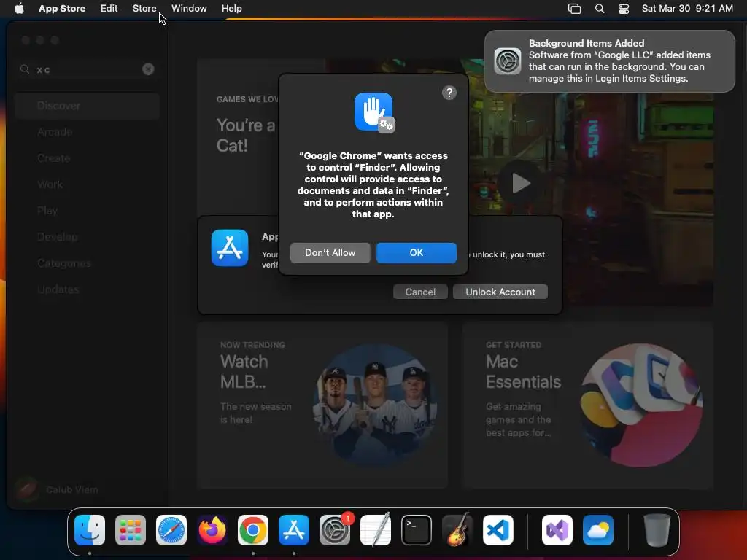Open Trash from the Dock
The image size is (747, 560).
[x=657, y=530]
